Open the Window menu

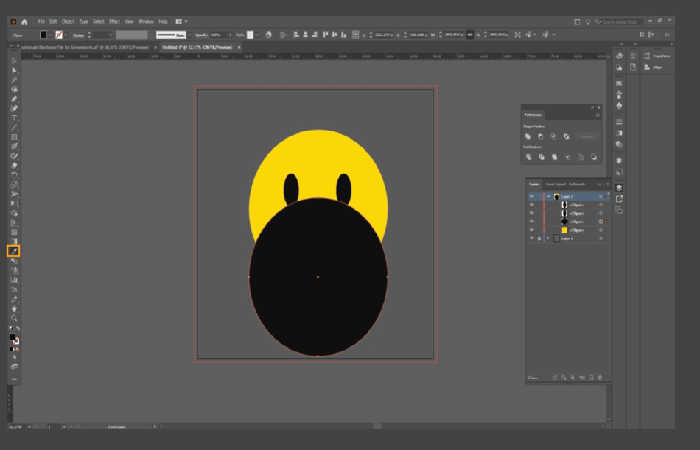pos(146,21)
